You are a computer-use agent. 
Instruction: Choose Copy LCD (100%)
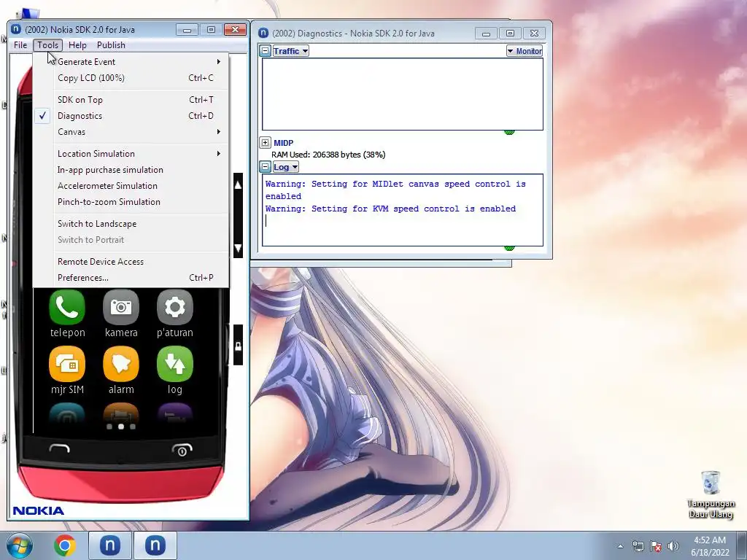point(131,77)
